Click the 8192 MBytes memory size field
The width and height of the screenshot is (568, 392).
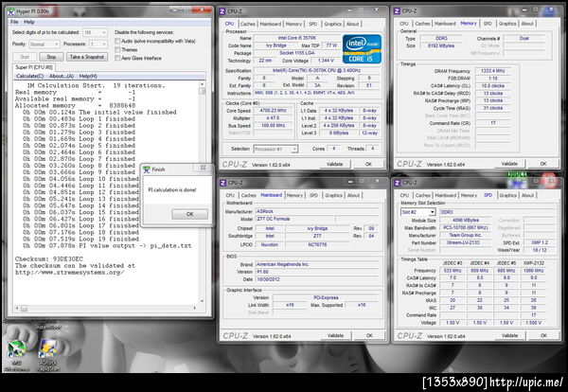pyautogui.click(x=441, y=45)
